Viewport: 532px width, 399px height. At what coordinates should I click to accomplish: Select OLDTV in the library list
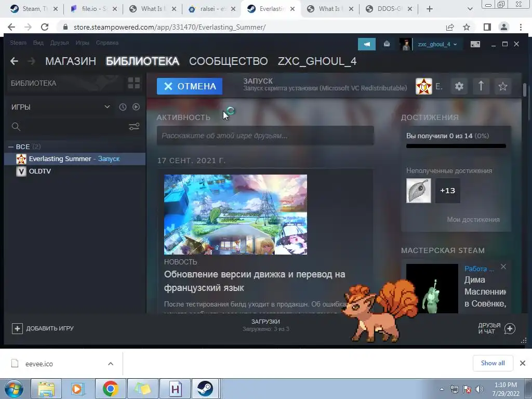click(x=75, y=171)
